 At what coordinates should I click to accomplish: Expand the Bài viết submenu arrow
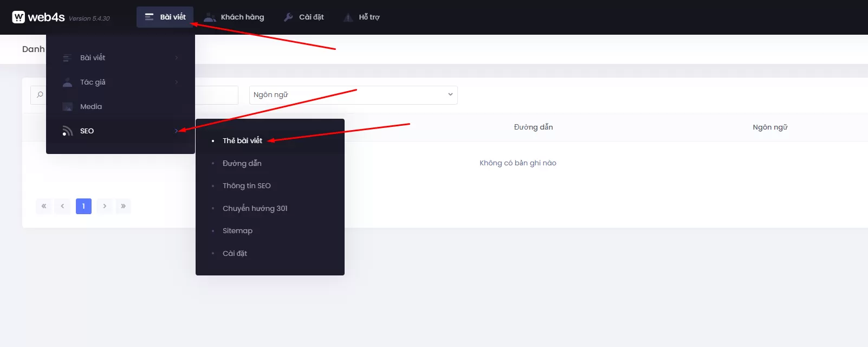pyautogui.click(x=177, y=58)
